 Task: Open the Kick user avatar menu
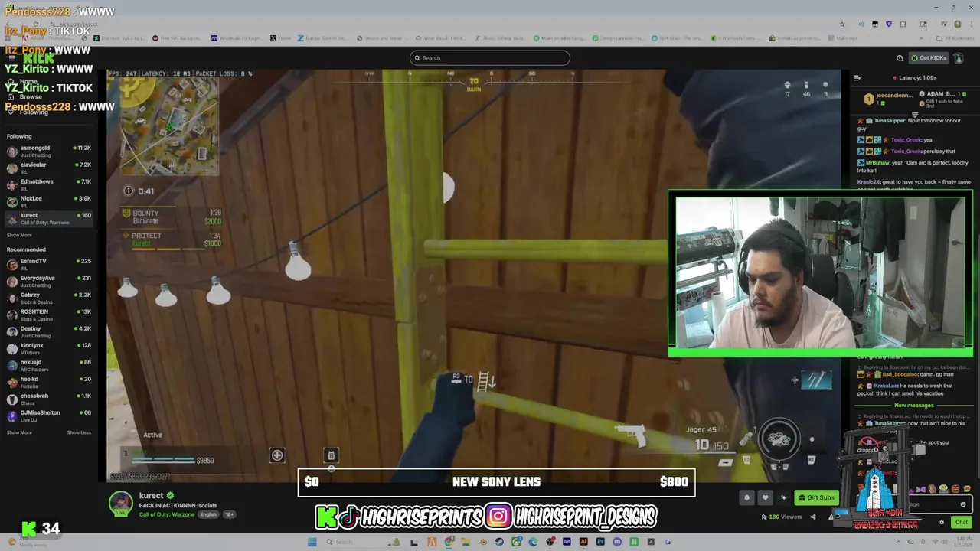(x=958, y=58)
